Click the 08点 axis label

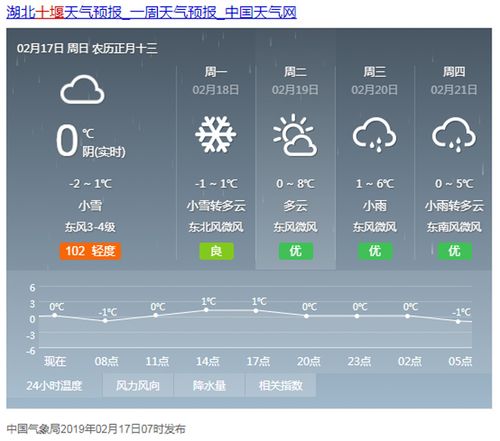pos(107,361)
